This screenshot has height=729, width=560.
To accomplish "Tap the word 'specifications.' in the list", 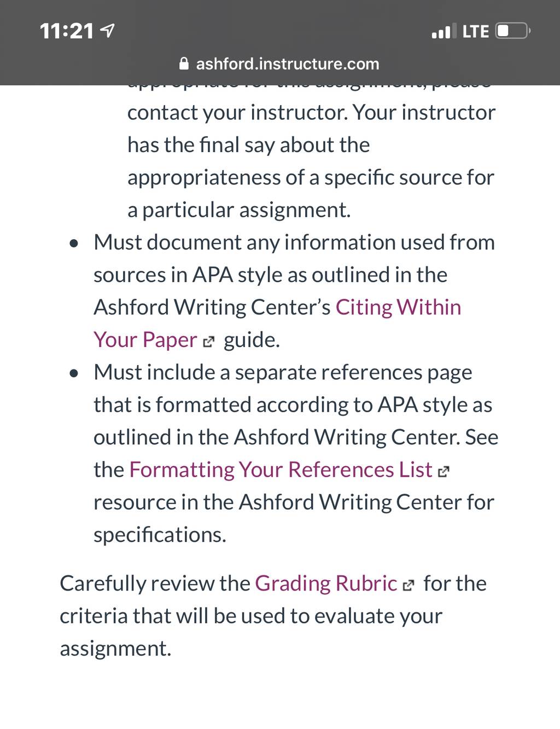I will (160, 535).
